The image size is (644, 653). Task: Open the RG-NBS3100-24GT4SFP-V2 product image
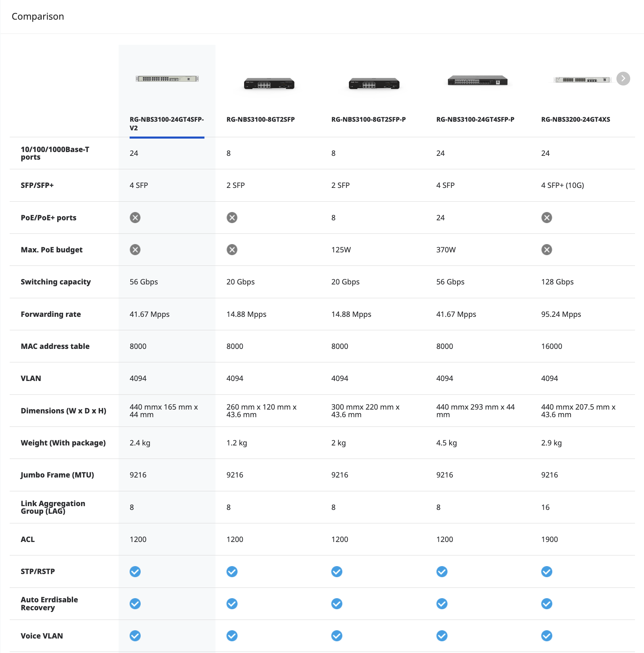tap(167, 79)
